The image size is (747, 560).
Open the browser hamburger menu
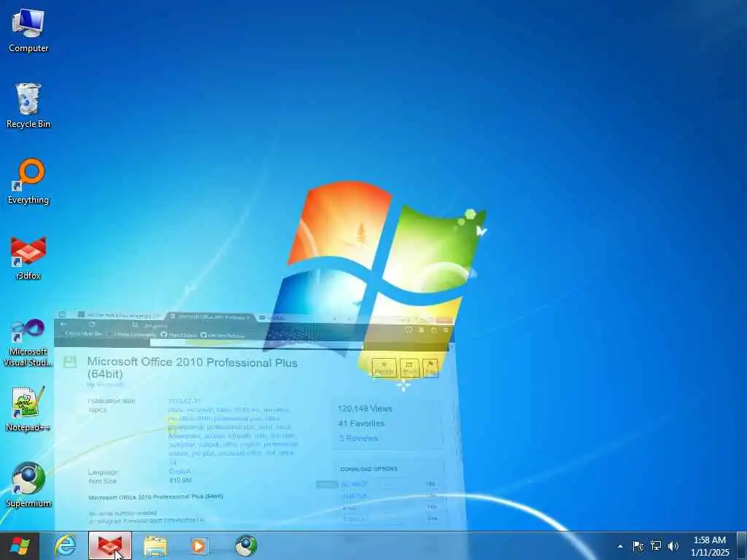point(446,330)
